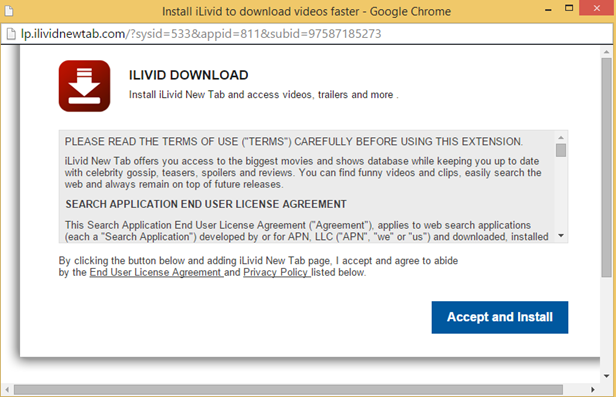The height and width of the screenshot is (397, 616).
Task: Click the Install iLivid New Tab subtitle text
Action: [x=264, y=95]
